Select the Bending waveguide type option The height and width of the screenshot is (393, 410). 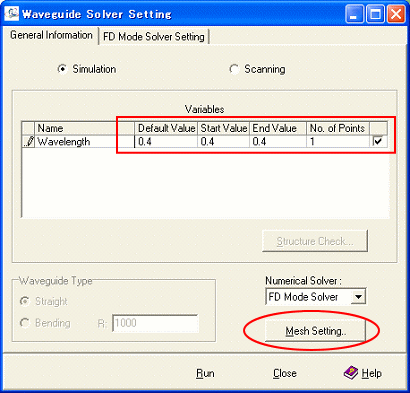25,323
